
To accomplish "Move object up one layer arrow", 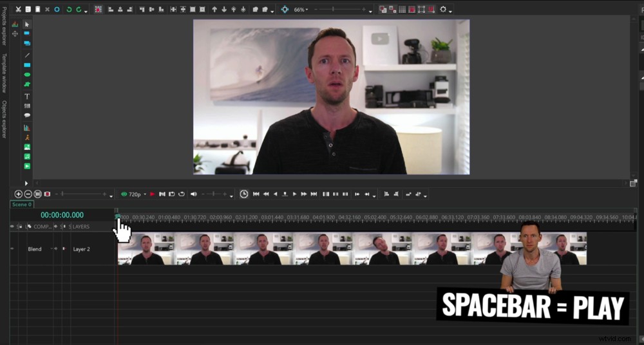I will 214,9.
